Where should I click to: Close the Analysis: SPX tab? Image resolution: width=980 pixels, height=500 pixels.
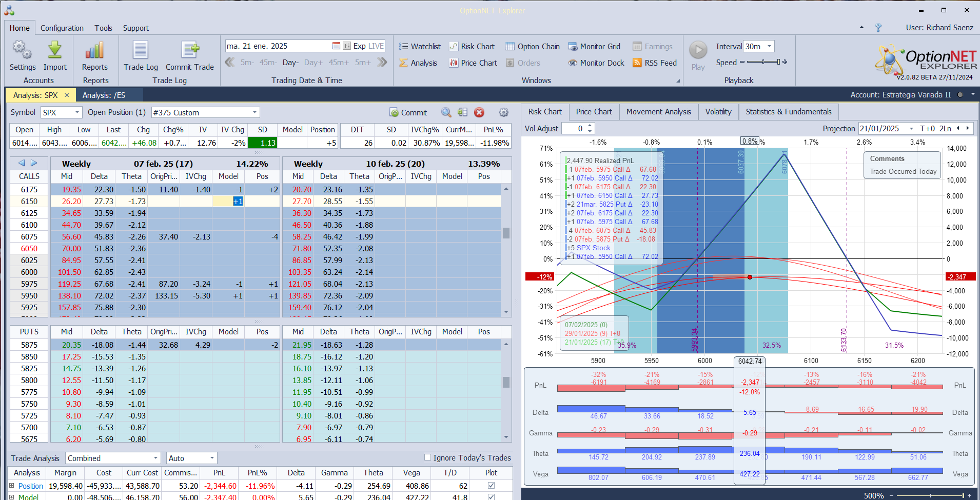[x=67, y=95]
